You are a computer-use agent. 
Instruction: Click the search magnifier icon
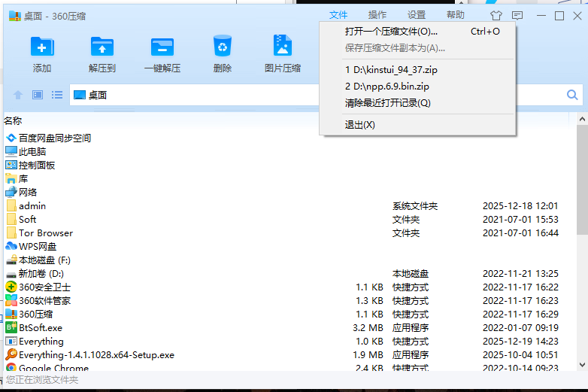572,95
